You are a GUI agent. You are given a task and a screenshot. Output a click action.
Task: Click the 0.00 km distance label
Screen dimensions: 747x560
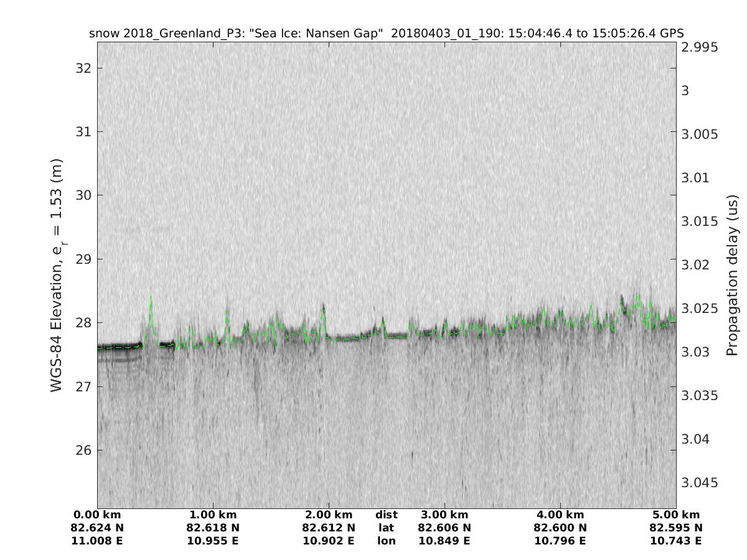tap(97, 515)
